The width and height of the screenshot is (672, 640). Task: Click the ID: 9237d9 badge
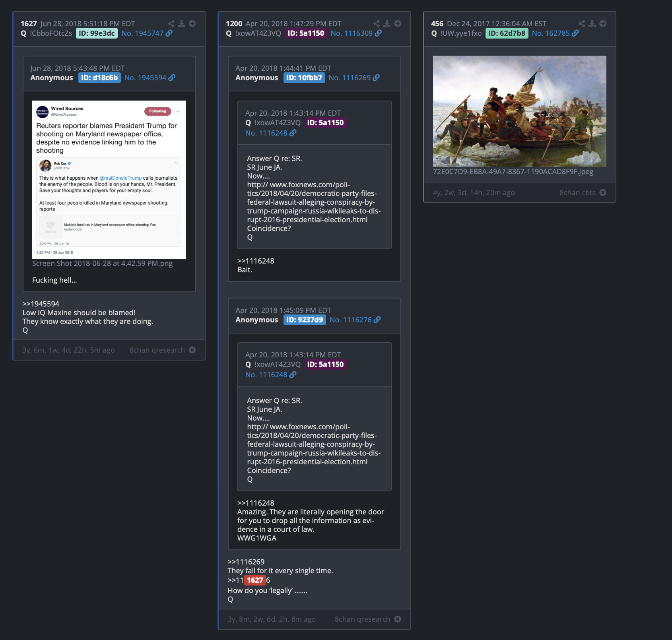click(x=305, y=320)
